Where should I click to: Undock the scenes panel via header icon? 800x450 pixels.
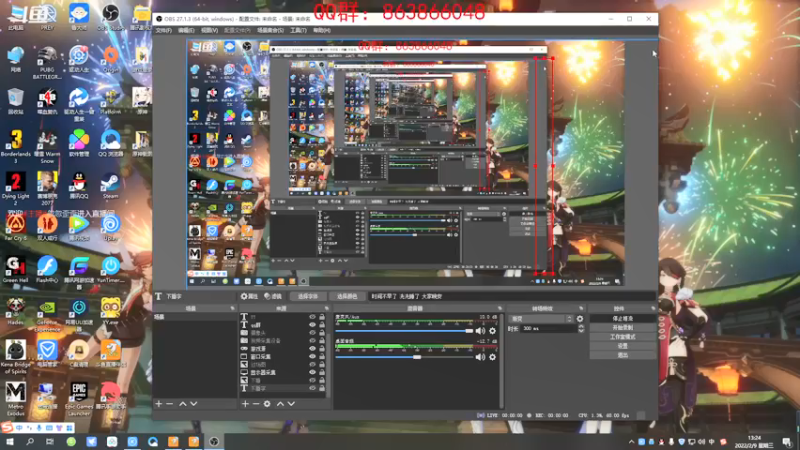(232, 308)
